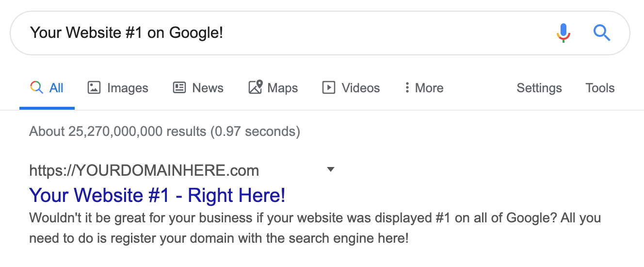Image resolution: width=644 pixels, height=267 pixels.
Task: Click the result description snippet text
Action: [315, 228]
